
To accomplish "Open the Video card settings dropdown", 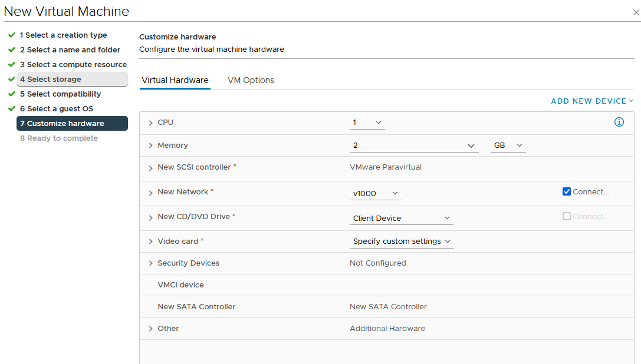I will tap(401, 241).
